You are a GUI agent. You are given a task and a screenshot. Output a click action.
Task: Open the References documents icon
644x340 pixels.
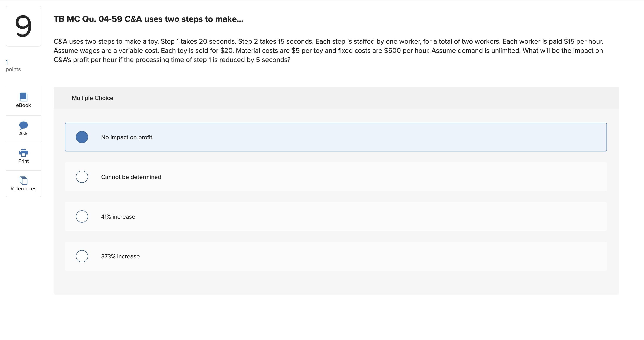click(x=23, y=180)
